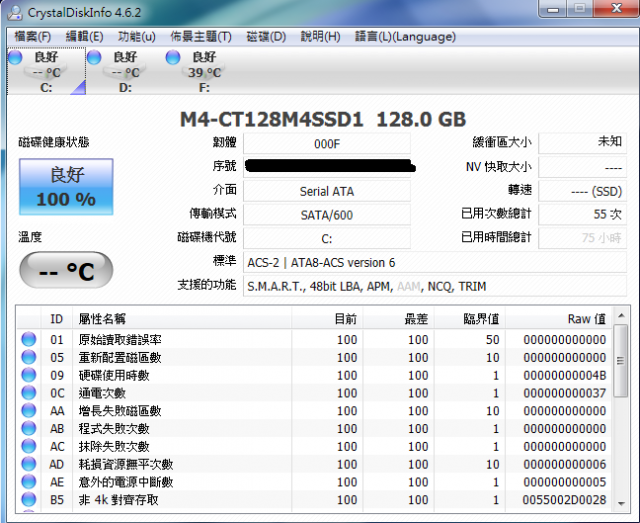Click status orb for attribute 01
The width and height of the screenshot is (640, 523).
tap(29, 339)
